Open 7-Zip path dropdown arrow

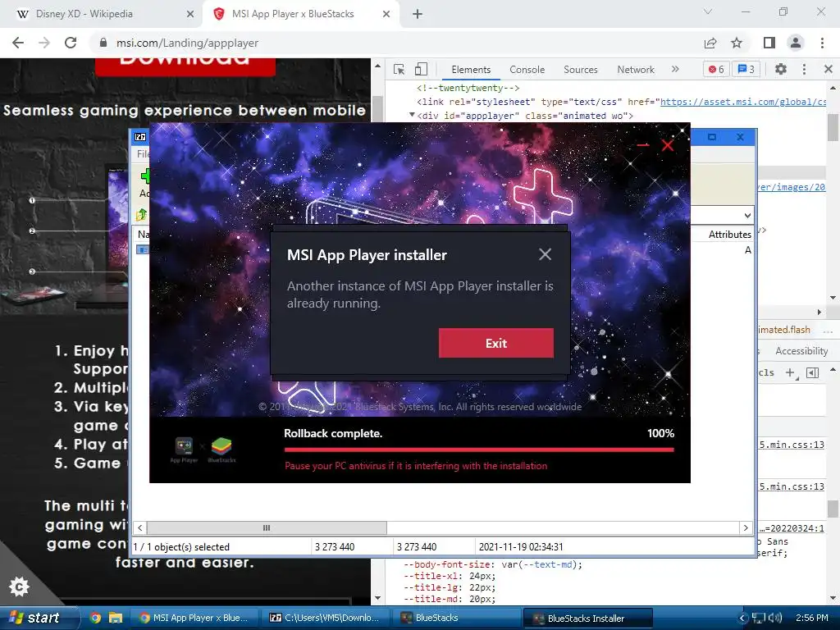coord(747,216)
